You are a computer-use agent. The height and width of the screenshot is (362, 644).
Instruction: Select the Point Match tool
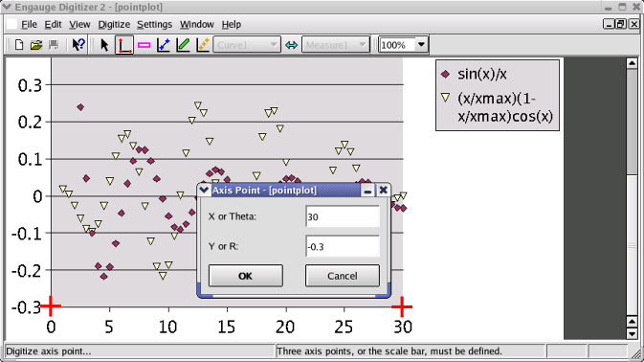203,45
